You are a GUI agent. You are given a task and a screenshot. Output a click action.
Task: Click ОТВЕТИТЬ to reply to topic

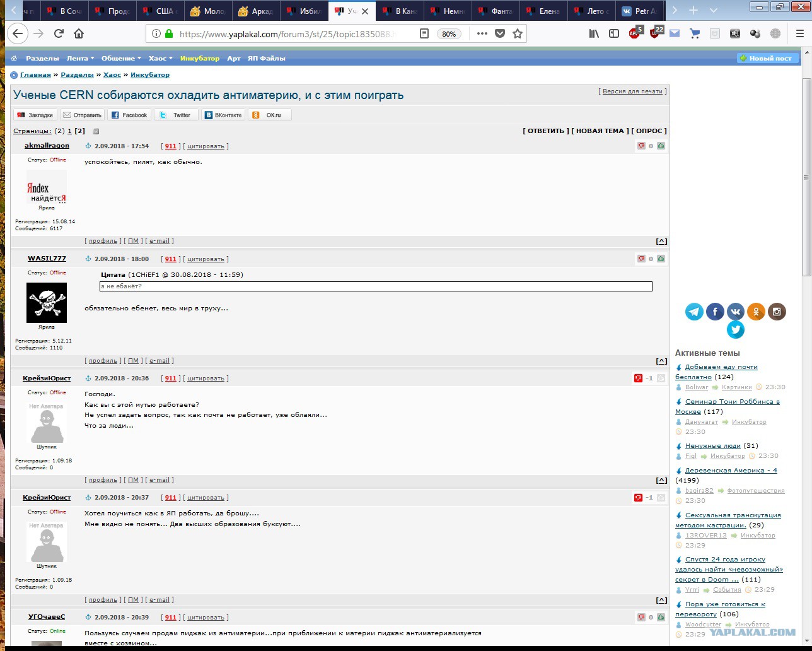(545, 131)
